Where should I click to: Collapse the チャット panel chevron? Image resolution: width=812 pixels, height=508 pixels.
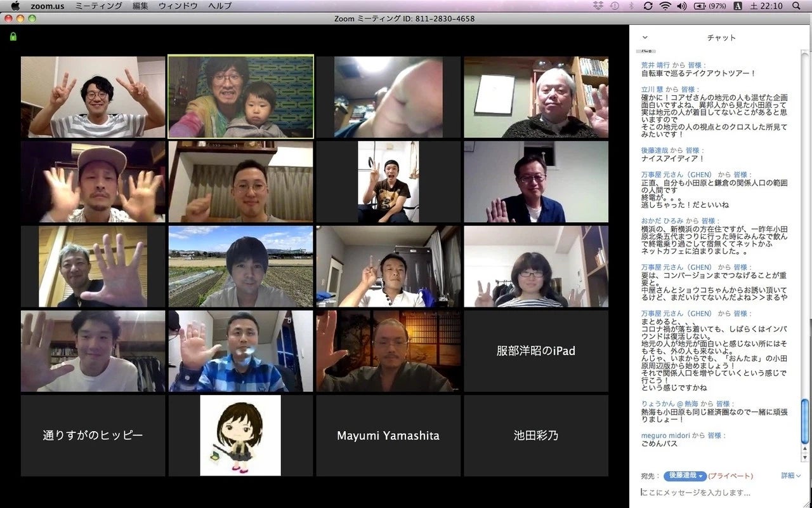tap(645, 37)
